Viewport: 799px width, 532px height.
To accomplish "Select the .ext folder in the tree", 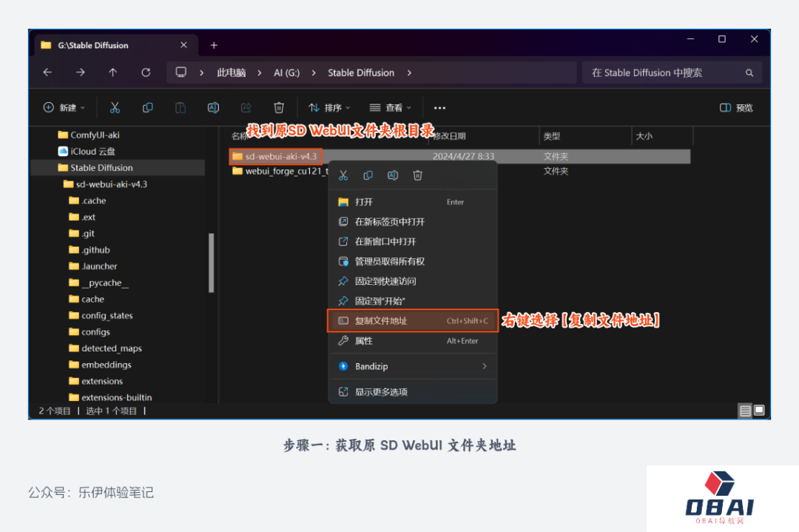I will pyautogui.click(x=82, y=217).
